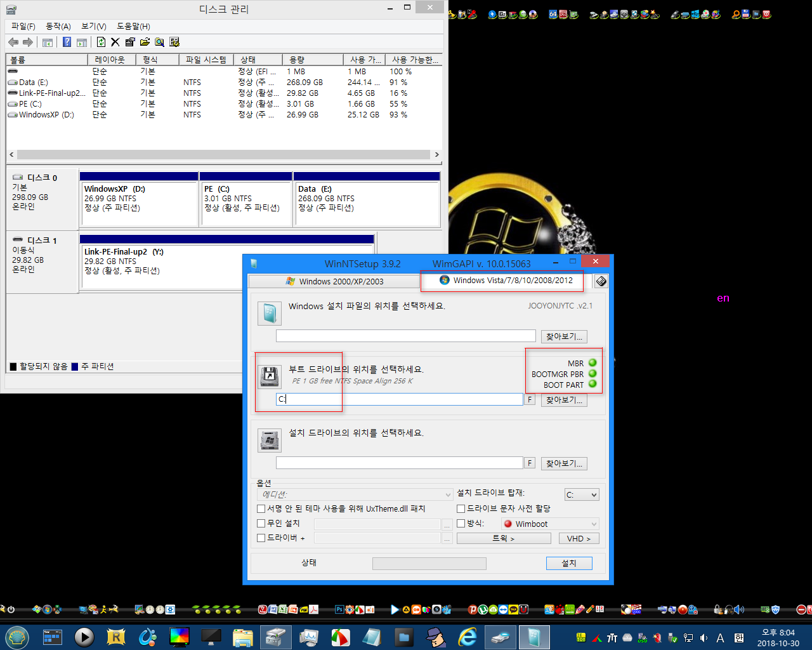Click the 설치 (Setup) button

pyautogui.click(x=569, y=563)
